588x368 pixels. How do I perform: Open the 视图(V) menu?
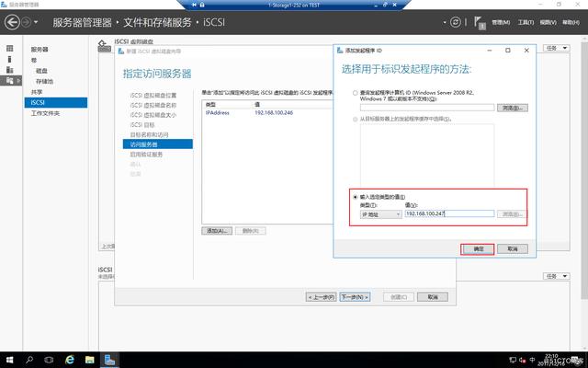click(x=548, y=22)
